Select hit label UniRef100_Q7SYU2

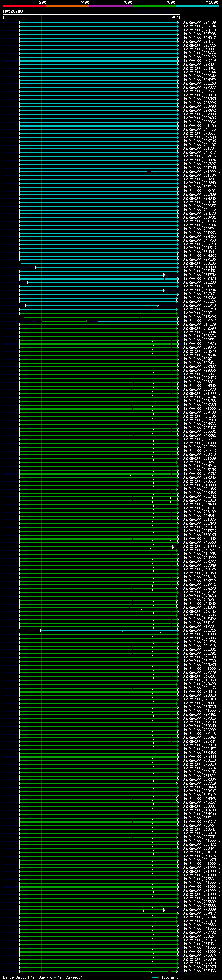pos(199,932)
